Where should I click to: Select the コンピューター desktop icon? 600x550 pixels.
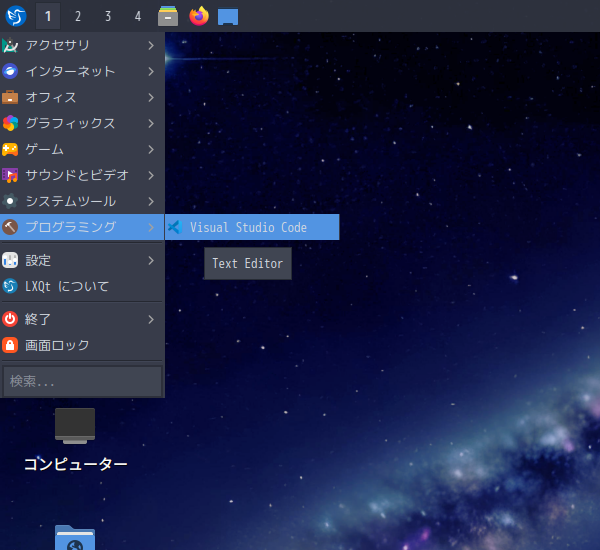click(75, 426)
